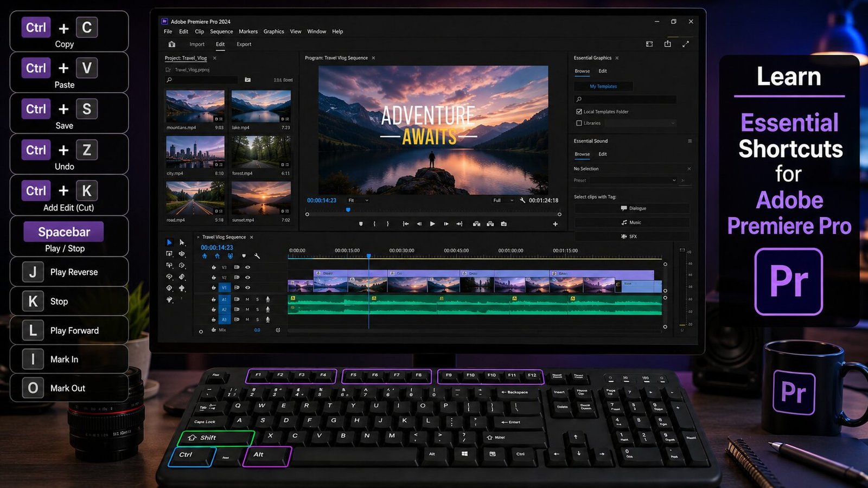This screenshot has width=868, height=488.
Task: Open Edit tab in Essential Sound panel
Action: point(603,154)
